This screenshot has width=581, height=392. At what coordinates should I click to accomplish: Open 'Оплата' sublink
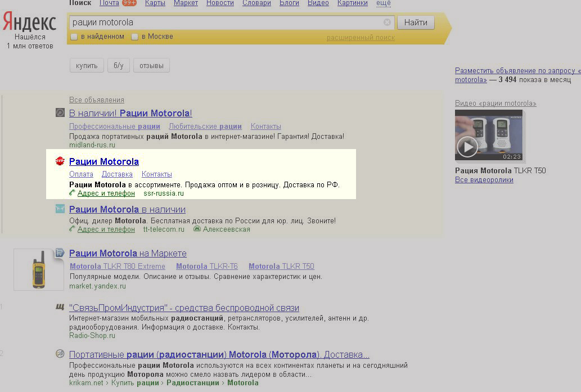(x=81, y=174)
